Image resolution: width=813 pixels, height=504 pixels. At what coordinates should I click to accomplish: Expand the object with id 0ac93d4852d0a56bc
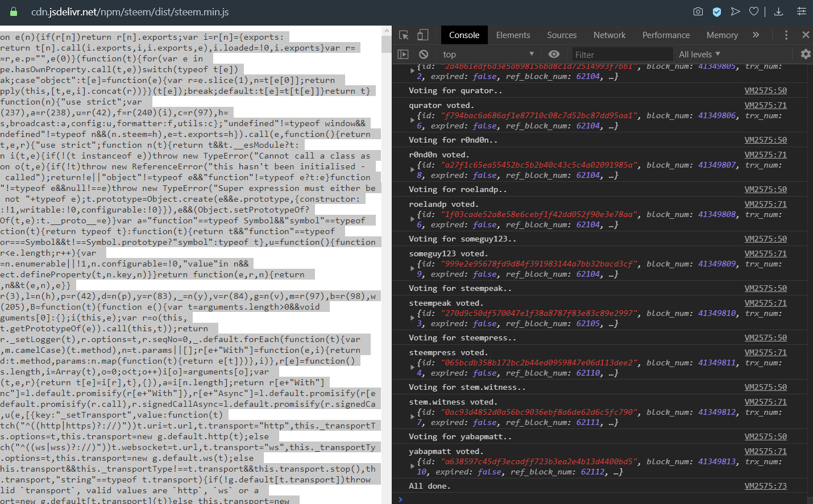(412, 417)
